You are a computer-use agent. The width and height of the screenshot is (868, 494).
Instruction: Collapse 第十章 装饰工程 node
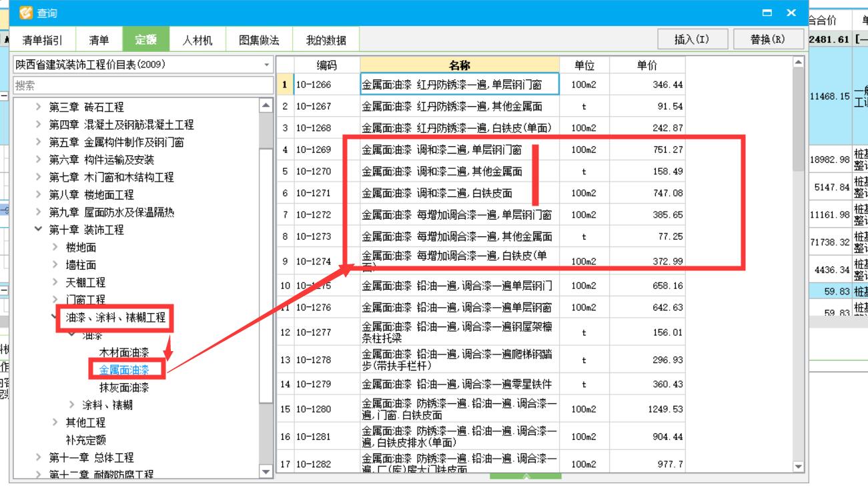pyautogui.click(x=38, y=230)
